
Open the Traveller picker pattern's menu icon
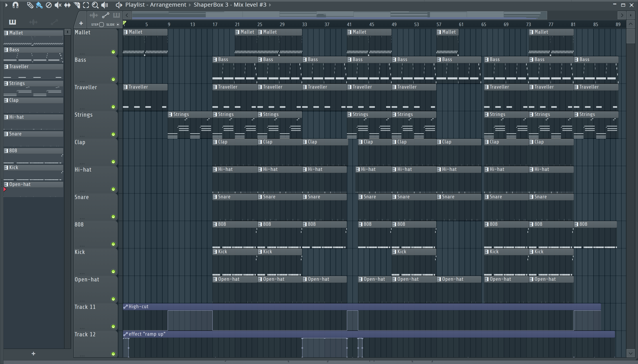pos(6,66)
